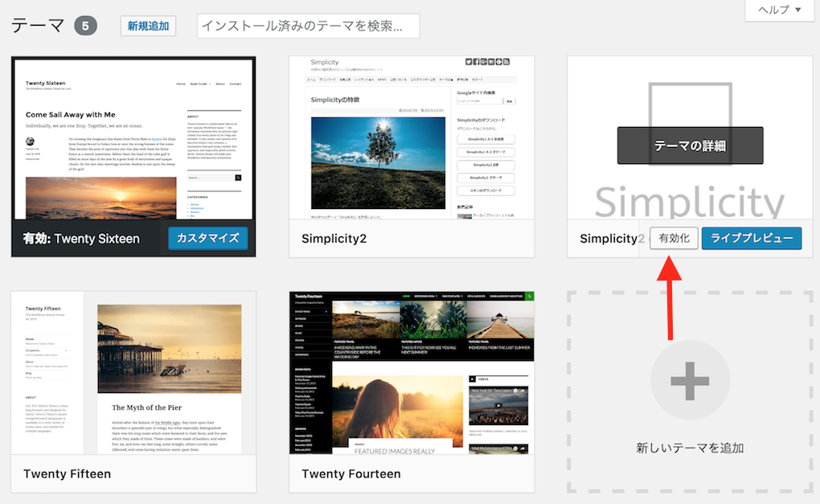Image resolution: width=820 pixels, height=504 pixels.
Task: Click the 新規追加 button
Action: [x=148, y=26]
